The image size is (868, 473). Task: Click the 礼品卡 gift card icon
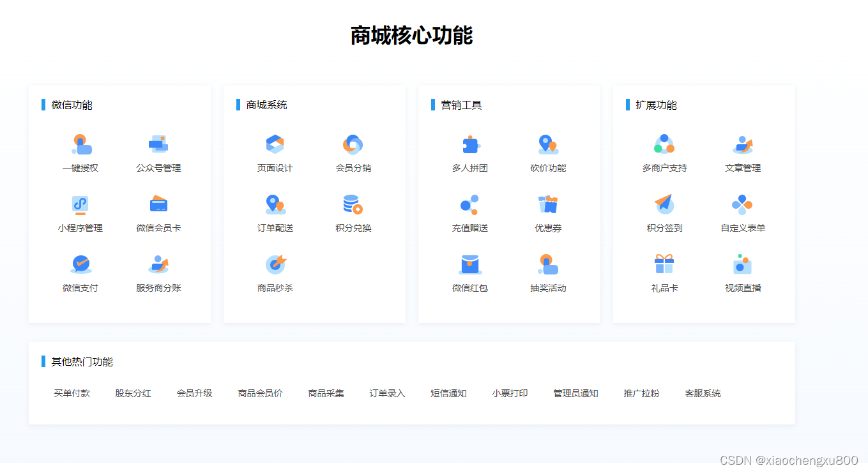665,264
